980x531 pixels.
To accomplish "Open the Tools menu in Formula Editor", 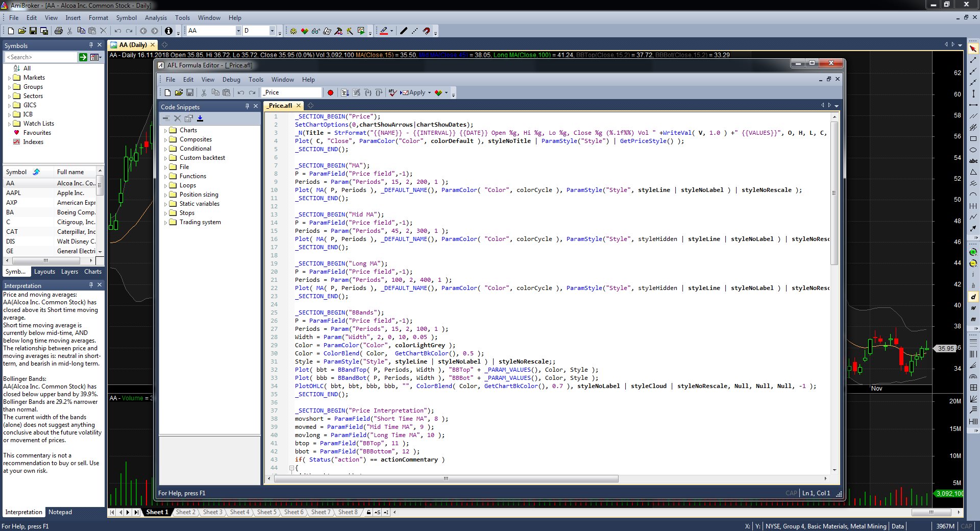I will [256, 80].
